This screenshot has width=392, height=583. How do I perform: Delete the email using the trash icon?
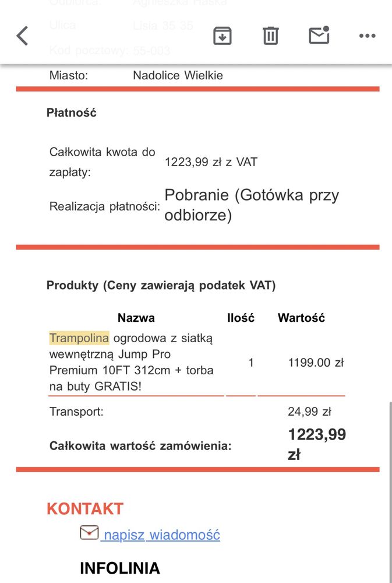tap(270, 36)
